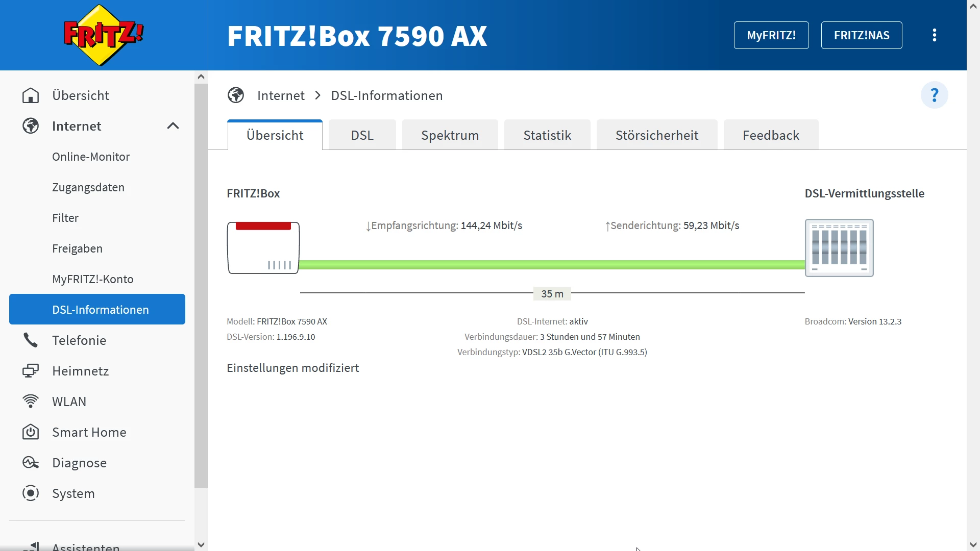Click the Diagnose pulse icon
The height and width of the screenshot is (551, 980).
pyautogui.click(x=31, y=463)
